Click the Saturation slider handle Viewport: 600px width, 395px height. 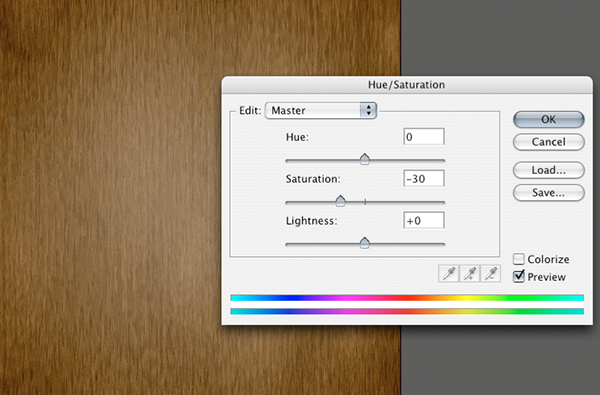click(x=341, y=201)
